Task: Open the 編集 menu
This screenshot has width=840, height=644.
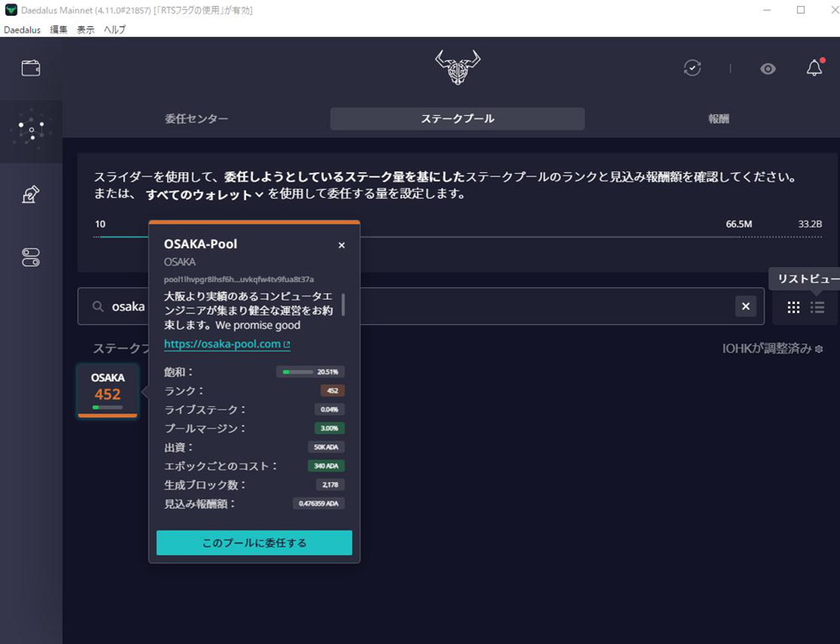Action: click(x=59, y=29)
